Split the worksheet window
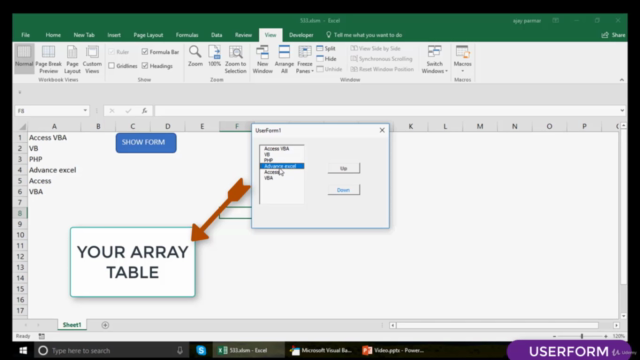The image size is (640, 360). click(x=326, y=48)
